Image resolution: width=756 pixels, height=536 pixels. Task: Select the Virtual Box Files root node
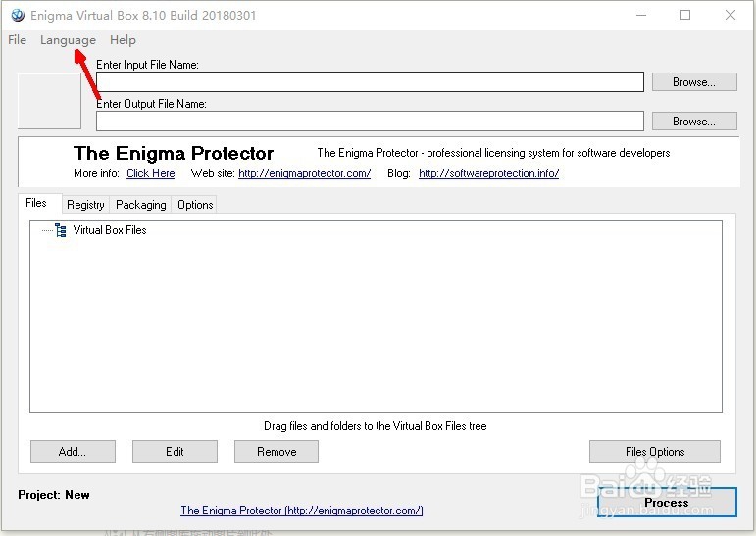pyautogui.click(x=110, y=230)
